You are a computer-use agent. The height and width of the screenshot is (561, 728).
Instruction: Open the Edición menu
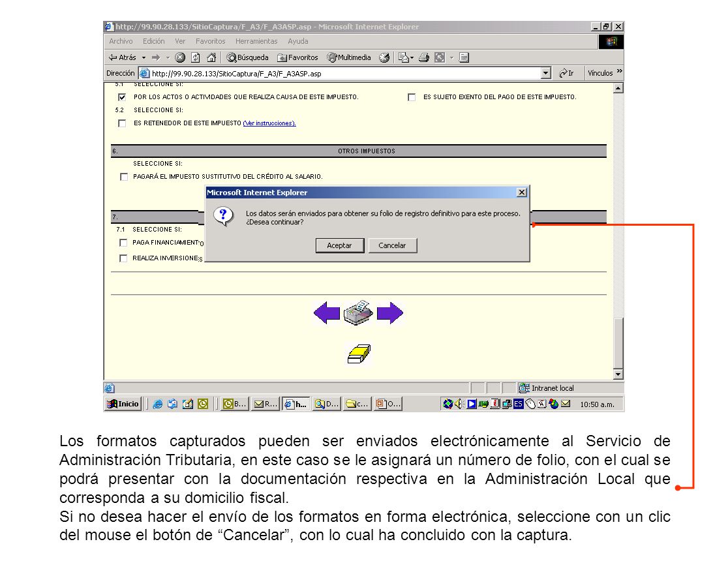pyautogui.click(x=154, y=41)
